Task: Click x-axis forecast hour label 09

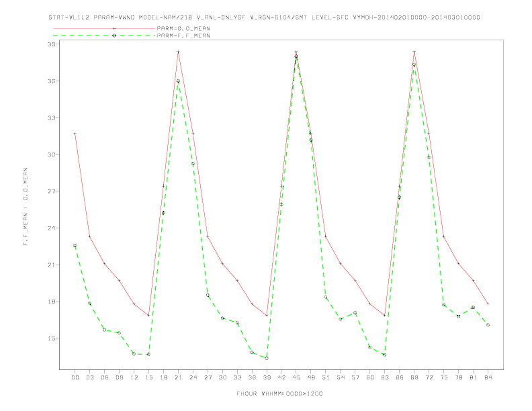Action: 119,377
